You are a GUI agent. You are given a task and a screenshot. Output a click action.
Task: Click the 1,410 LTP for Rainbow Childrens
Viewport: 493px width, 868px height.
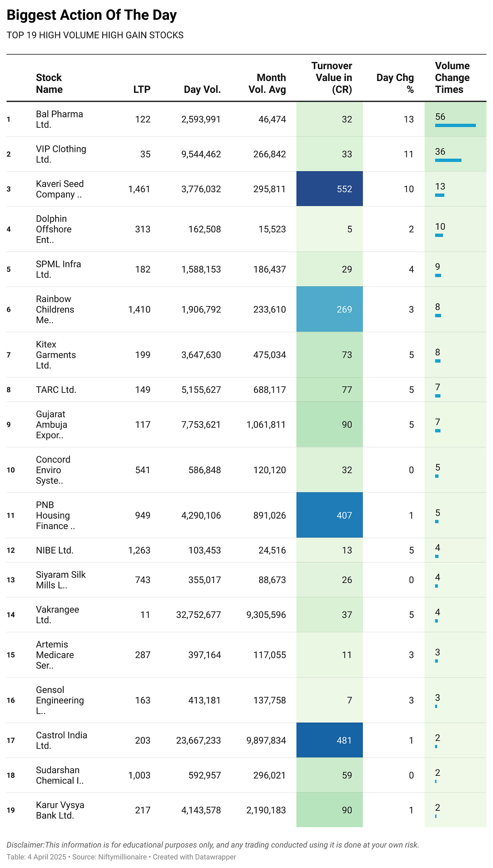pyautogui.click(x=139, y=309)
